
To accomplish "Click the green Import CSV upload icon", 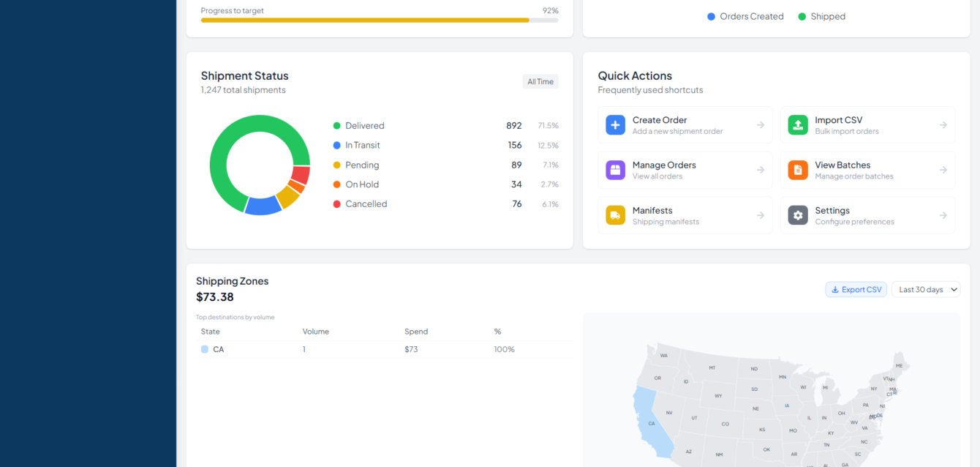I will pos(798,125).
